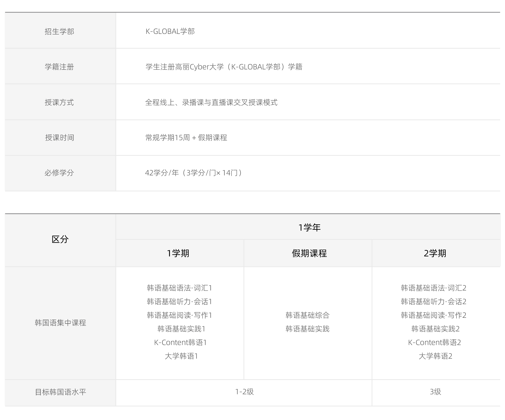Click the 假期课程 sub-header
Image resolution: width=505 pixels, height=420 pixels.
pyautogui.click(x=309, y=253)
